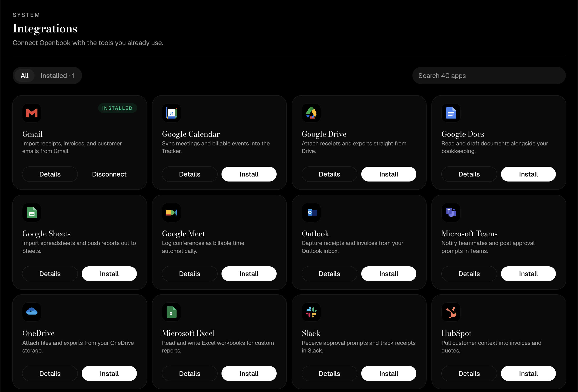Install Google Sheets integration
This screenshot has width=578, height=392.
click(109, 274)
